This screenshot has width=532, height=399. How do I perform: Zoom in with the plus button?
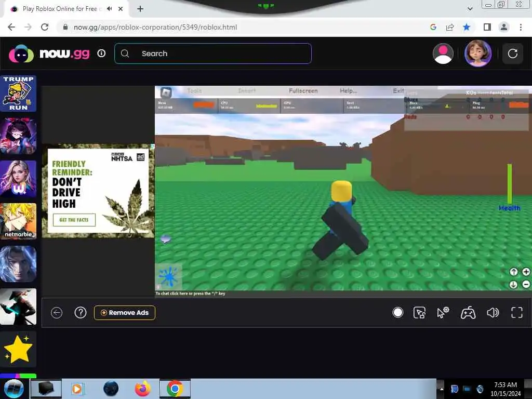click(526, 272)
